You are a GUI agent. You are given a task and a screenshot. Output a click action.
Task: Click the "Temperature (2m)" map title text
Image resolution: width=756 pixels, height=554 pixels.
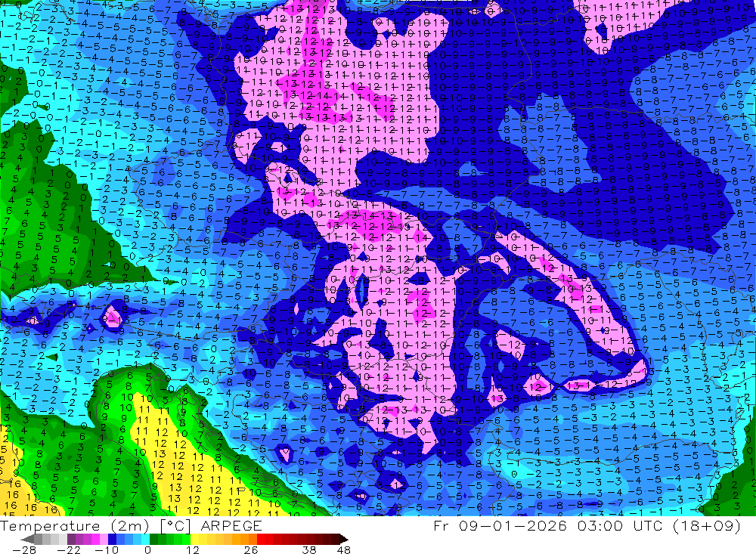75,526
